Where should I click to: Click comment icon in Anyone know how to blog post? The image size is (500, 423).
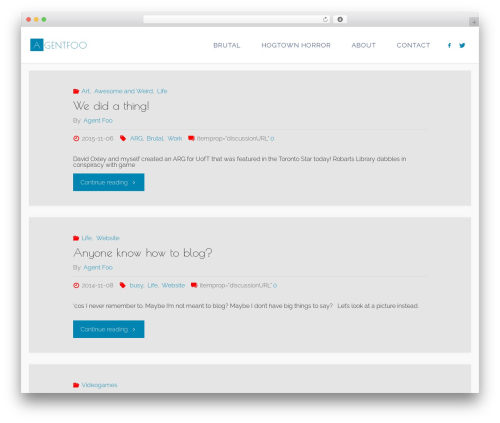194,285
